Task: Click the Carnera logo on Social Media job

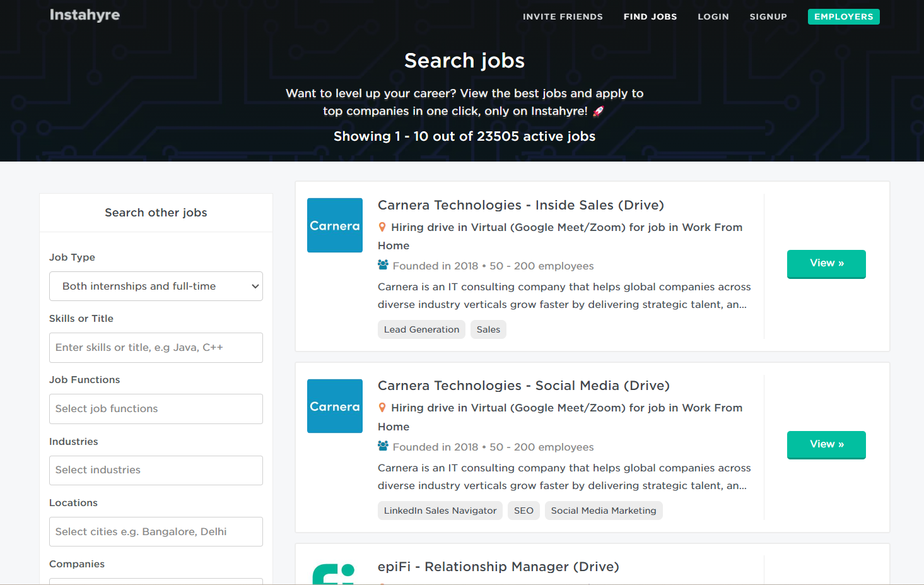Action: click(x=334, y=406)
